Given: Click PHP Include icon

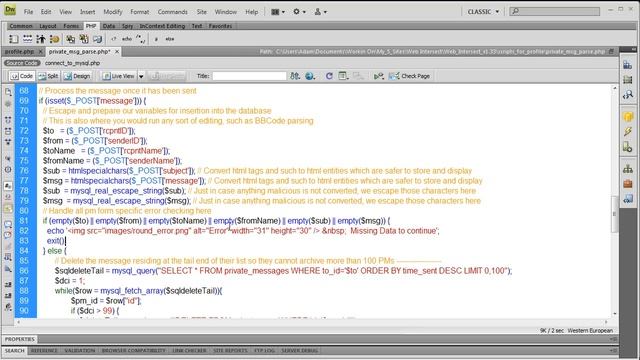Looking at the screenshot, I should tap(71, 39).
